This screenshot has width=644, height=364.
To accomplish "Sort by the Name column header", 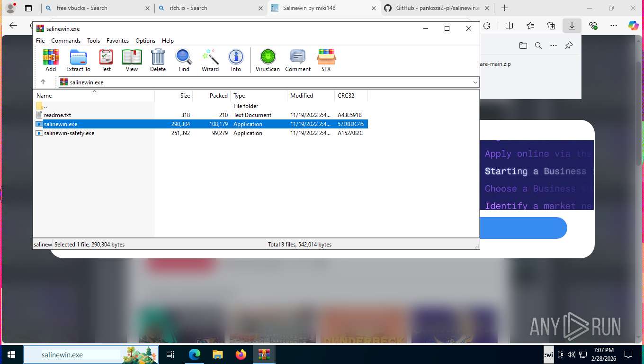I will click(x=94, y=96).
